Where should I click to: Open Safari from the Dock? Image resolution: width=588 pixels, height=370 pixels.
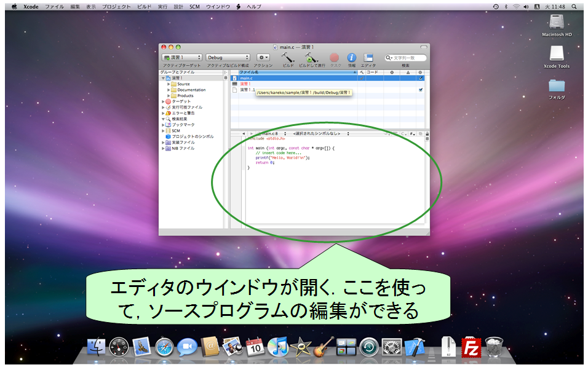(164, 347)
